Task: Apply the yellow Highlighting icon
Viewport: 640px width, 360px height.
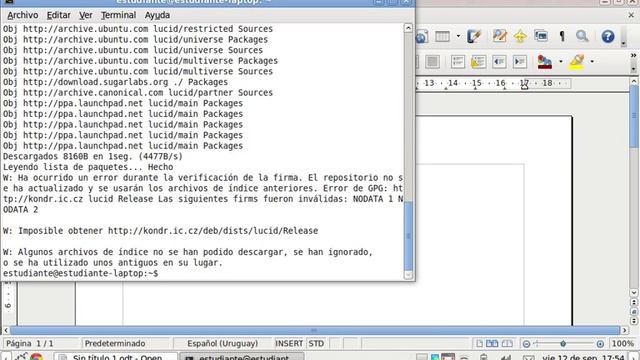Action: pos(576,62)
